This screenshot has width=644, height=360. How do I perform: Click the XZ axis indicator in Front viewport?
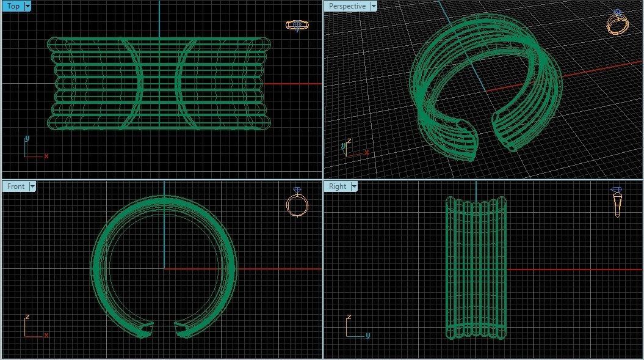(x=35, y=326)
